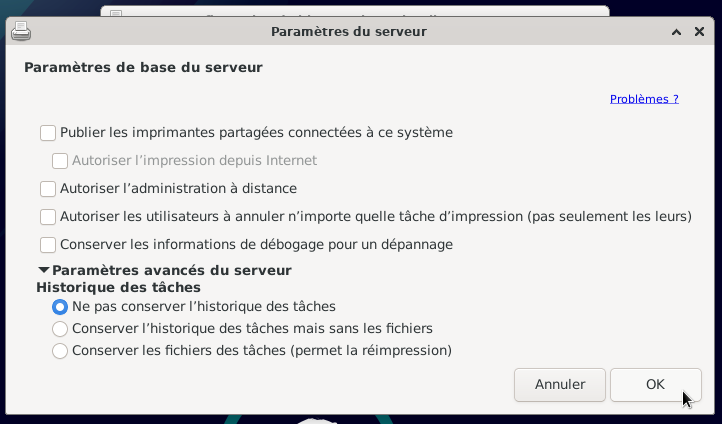Click the document icon of the background window
Viewport: 722px width, 424px height.
(x=116, y=14)
